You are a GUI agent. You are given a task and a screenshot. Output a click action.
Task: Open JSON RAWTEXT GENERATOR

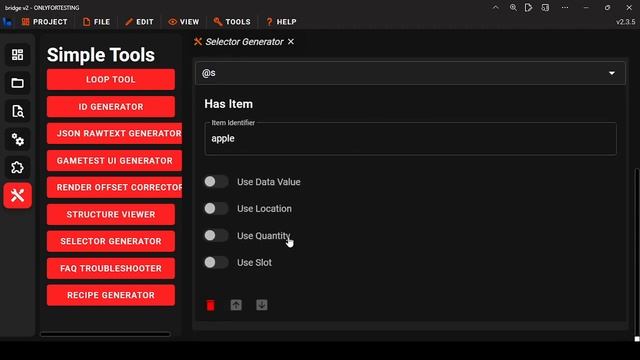(114, 133)
